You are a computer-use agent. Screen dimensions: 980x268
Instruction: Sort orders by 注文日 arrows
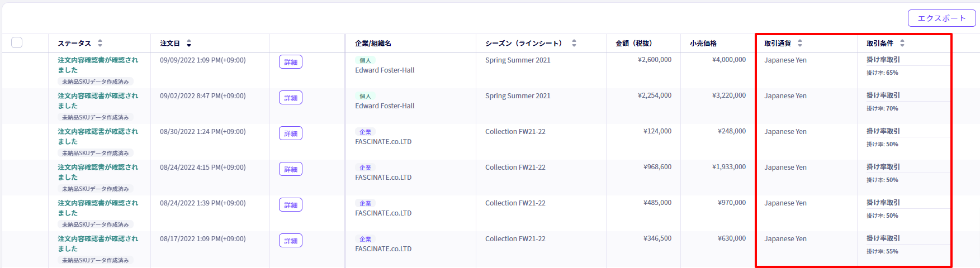[189, 43]
